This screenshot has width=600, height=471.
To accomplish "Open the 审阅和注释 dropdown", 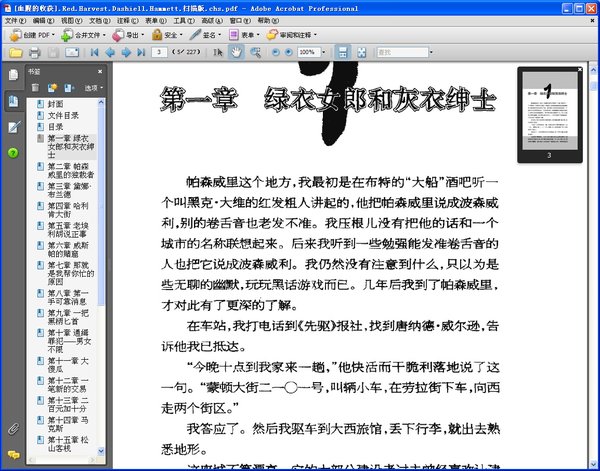I will 292,35.
